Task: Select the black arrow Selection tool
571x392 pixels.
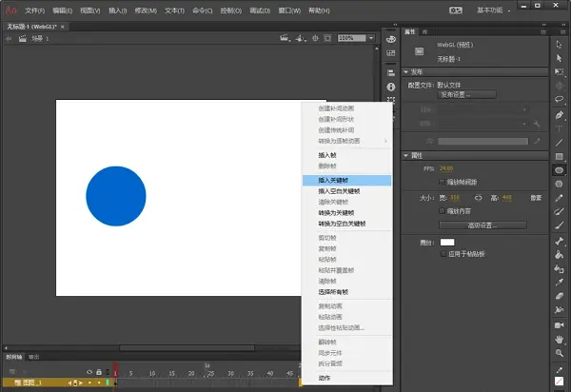Action: coord(560,44)
